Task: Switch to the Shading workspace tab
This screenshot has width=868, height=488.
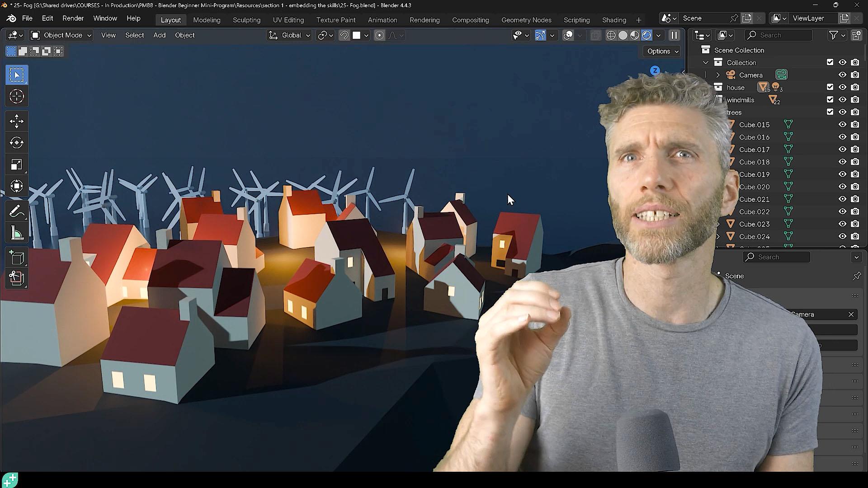Action: pos(614,20)
